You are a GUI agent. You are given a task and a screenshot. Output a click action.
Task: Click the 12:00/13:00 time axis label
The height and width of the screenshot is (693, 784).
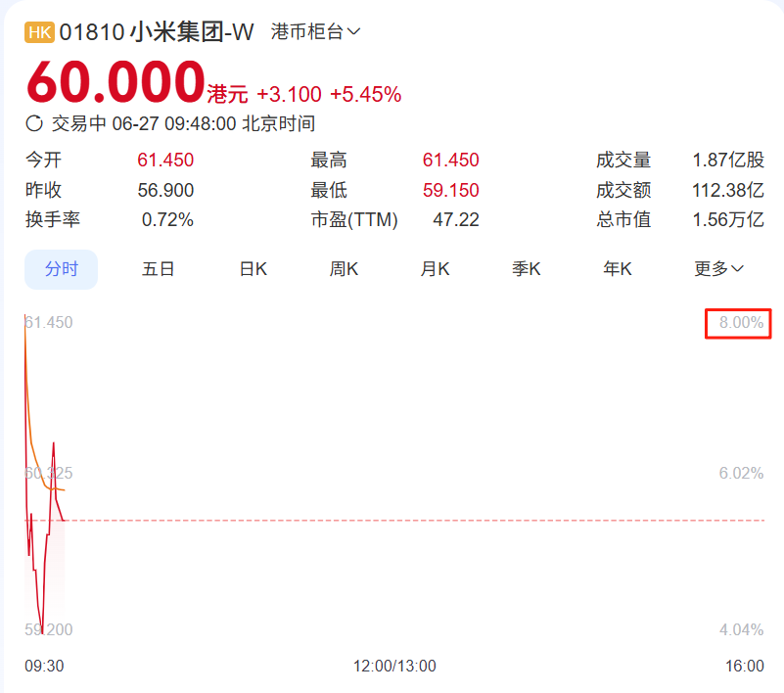click(x=394, y=666)
